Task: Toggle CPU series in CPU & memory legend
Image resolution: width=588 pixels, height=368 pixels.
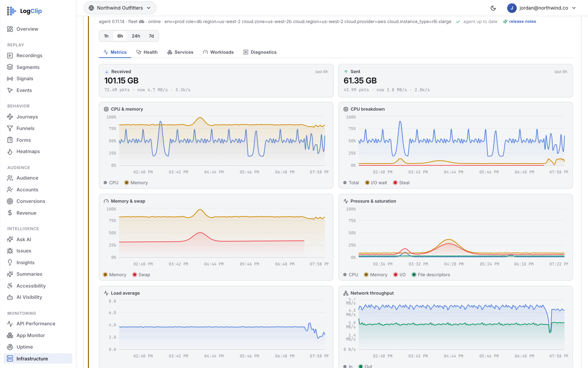Action: tap(111, 183)
